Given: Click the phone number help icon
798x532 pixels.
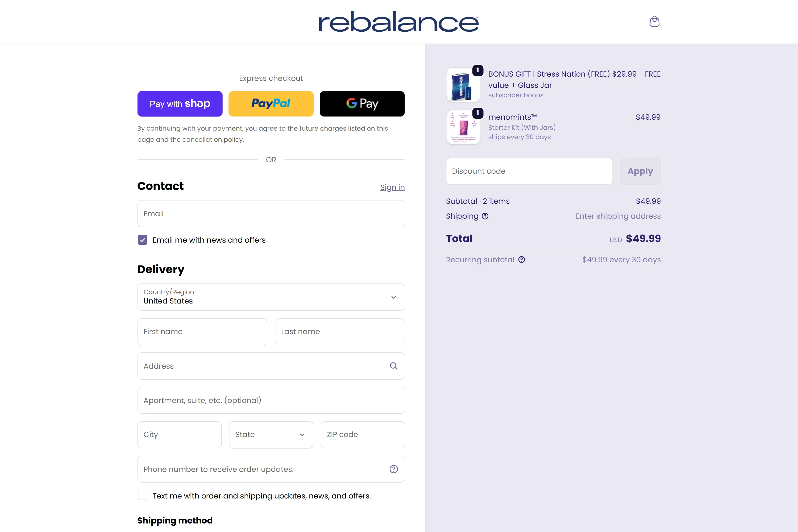Looking at the screenshot, I should [x=394, y=469].
